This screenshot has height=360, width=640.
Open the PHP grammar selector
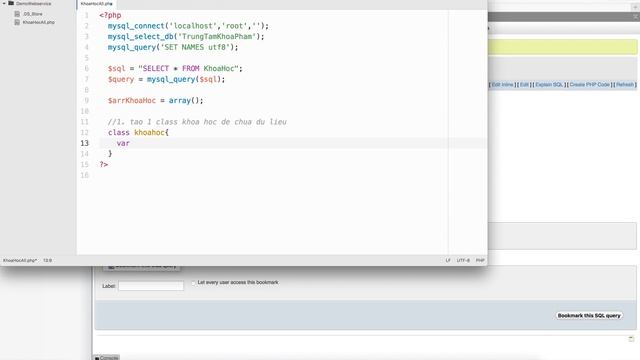(x=480, y=260)
